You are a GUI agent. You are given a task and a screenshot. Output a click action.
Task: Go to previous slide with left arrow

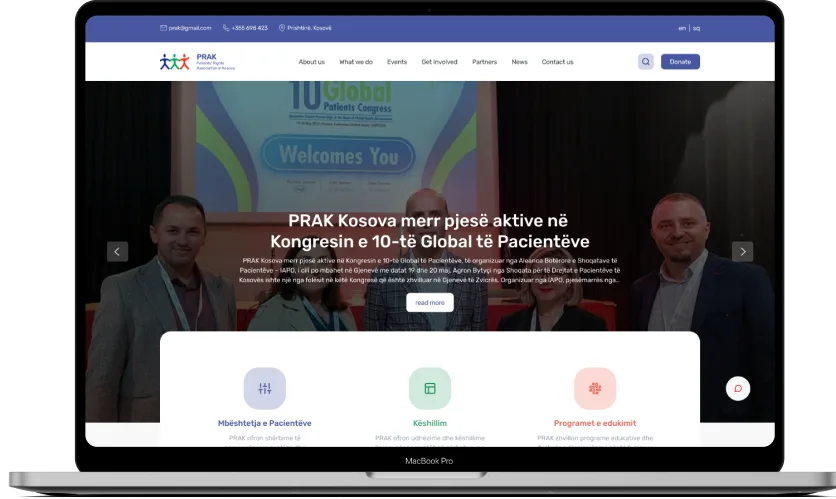[x=117, y=252]
